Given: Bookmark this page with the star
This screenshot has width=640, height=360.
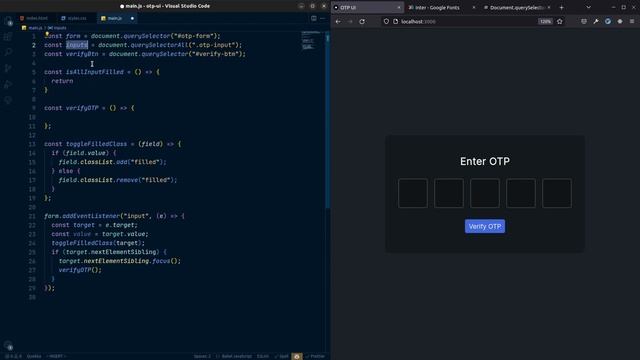Looking at the screenshot, I should (x=560, y=22).
